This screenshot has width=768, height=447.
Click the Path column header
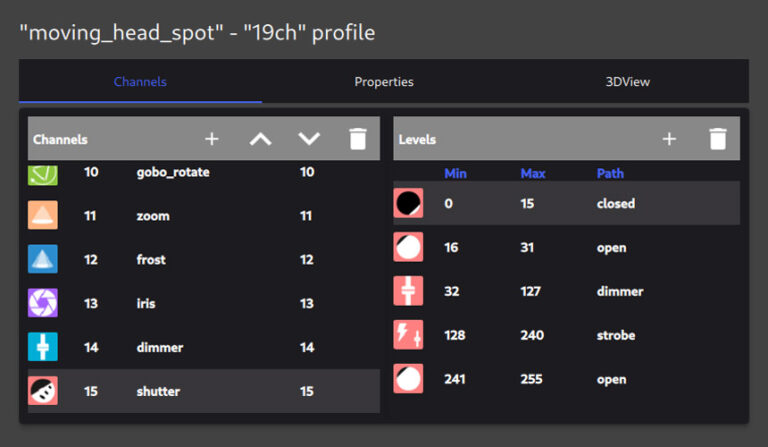coord(610,173)
